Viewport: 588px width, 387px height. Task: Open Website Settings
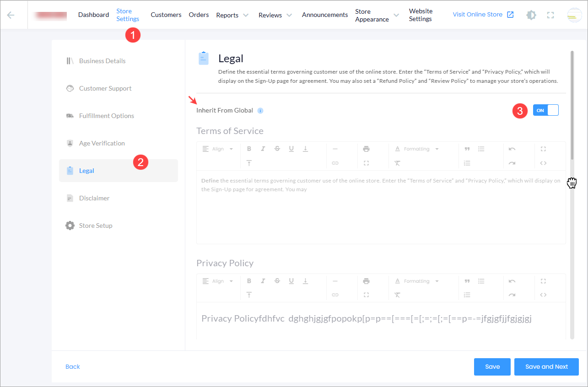point(421,15)
